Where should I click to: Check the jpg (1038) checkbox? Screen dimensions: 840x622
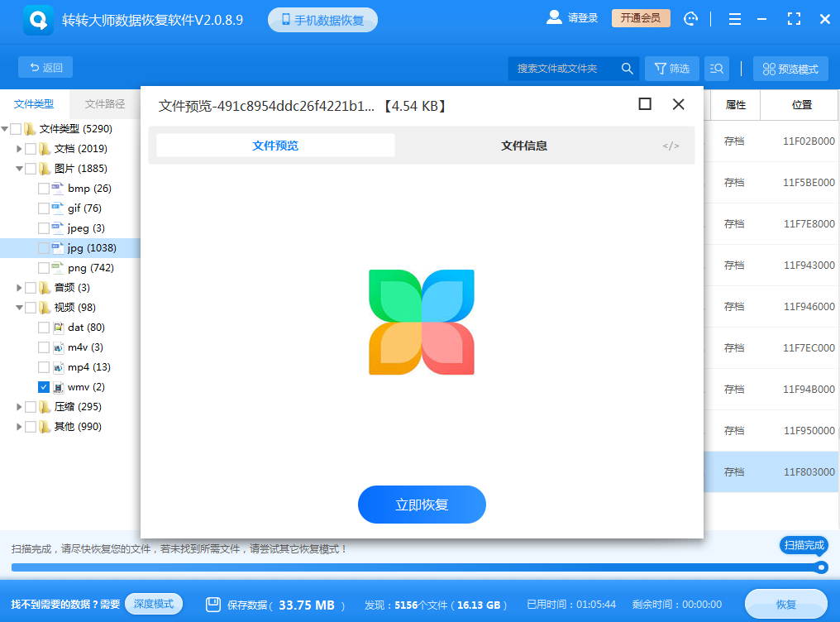42,247
